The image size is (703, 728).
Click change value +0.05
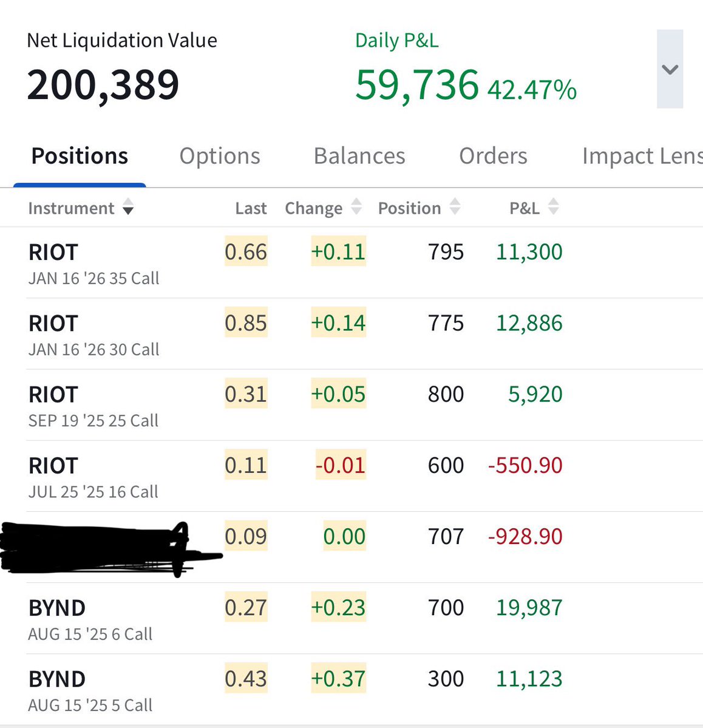click(x=339, y=393)
